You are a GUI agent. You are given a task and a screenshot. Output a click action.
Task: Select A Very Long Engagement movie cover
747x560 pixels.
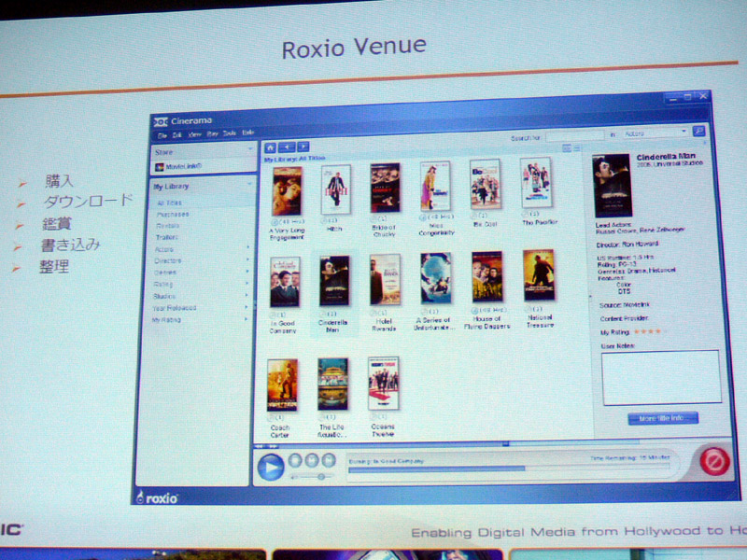[x=287, y=191]
